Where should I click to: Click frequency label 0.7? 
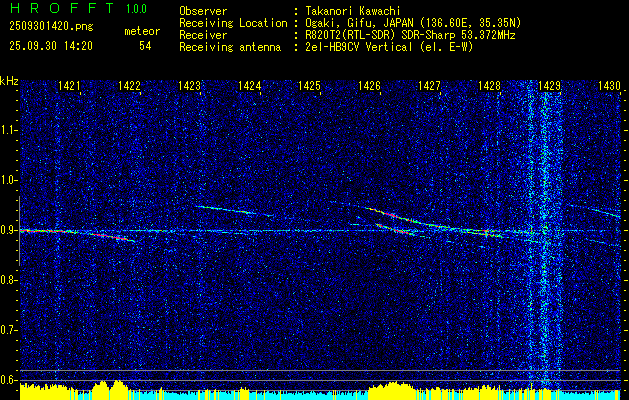click(x=9, y=330)
